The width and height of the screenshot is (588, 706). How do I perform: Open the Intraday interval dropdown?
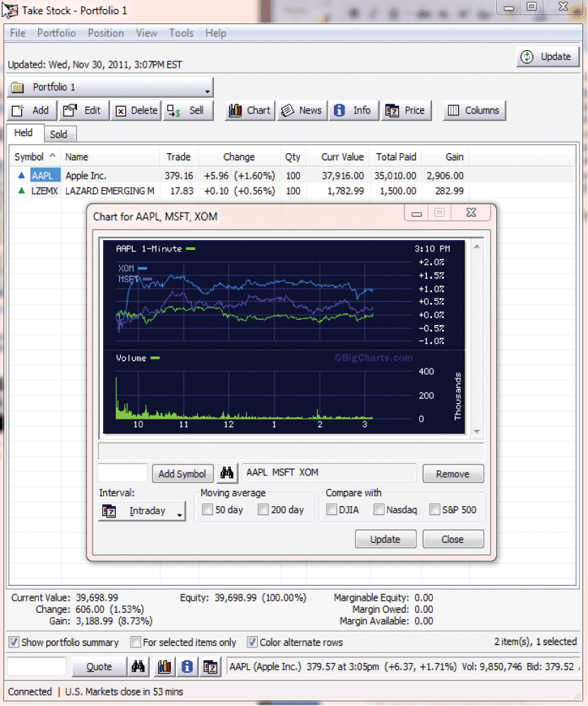tap(142, 511)
